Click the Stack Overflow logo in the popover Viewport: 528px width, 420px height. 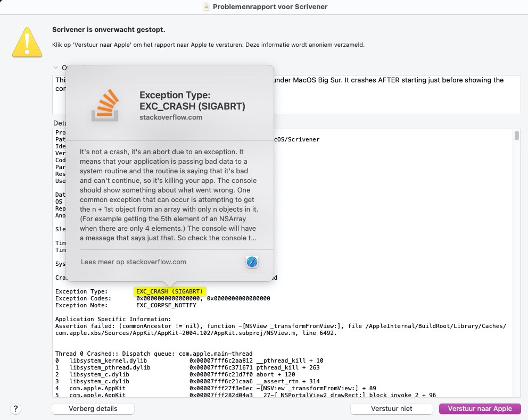(x=105, y=105)
